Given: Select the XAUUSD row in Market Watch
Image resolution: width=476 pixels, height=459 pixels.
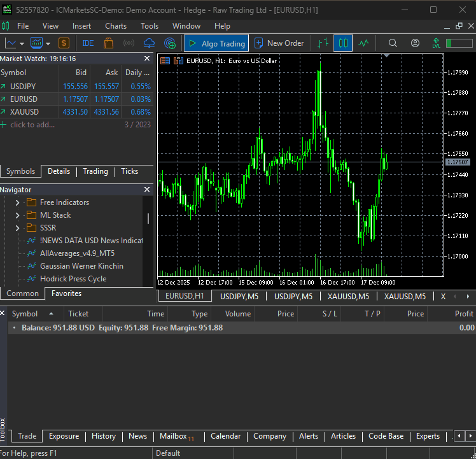Looking at the screenshot, I should tap(24, 112).
